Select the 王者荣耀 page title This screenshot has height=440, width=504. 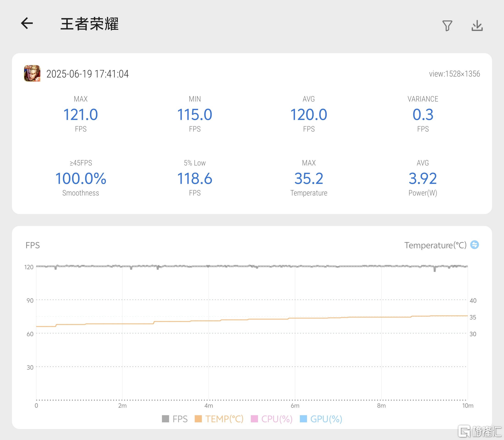[90, 24]
